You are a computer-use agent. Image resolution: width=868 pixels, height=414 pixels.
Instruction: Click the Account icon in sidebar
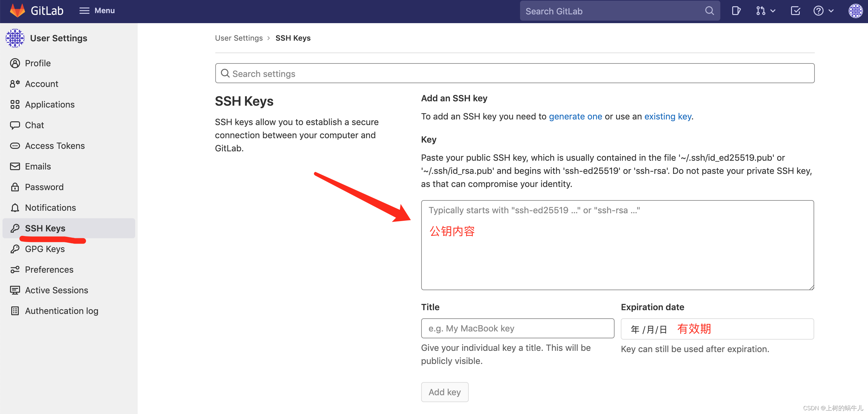click(15, 83)
